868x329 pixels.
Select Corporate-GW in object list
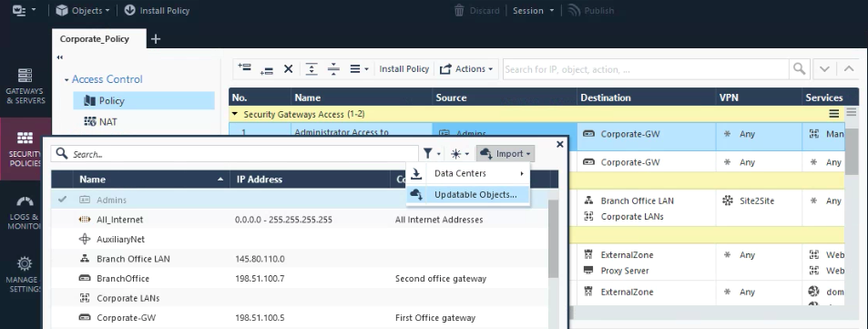[x=300, y=318]
